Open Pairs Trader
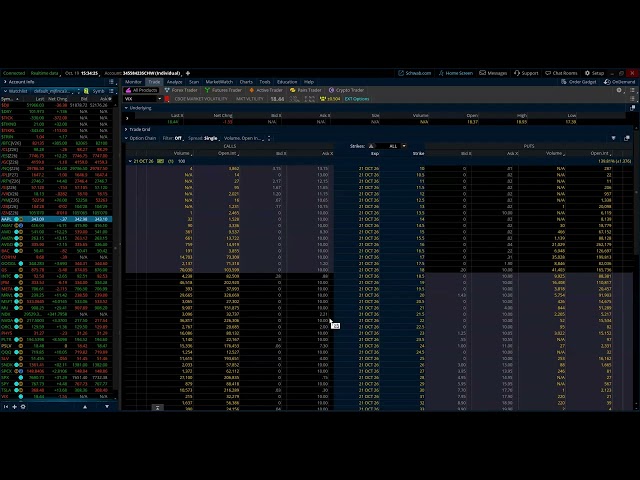 tap(305, 90)
